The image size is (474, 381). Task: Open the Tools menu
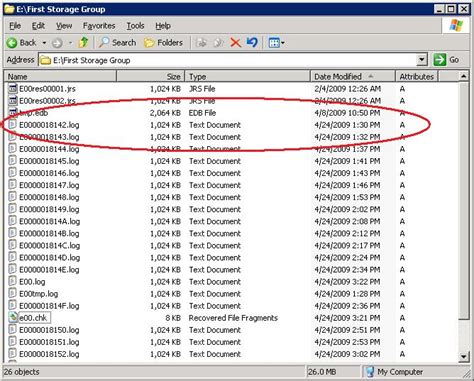(x=135, y=26)
